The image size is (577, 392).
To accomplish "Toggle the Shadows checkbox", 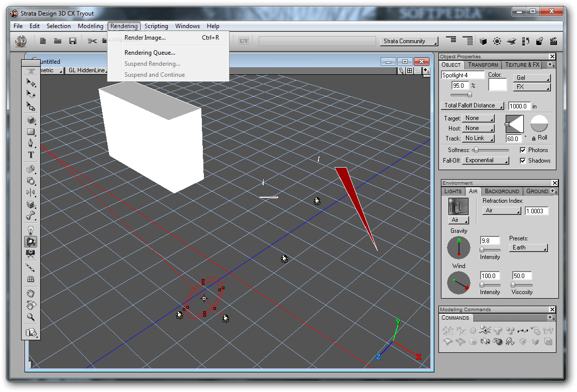I will click(x=523, y=161).
